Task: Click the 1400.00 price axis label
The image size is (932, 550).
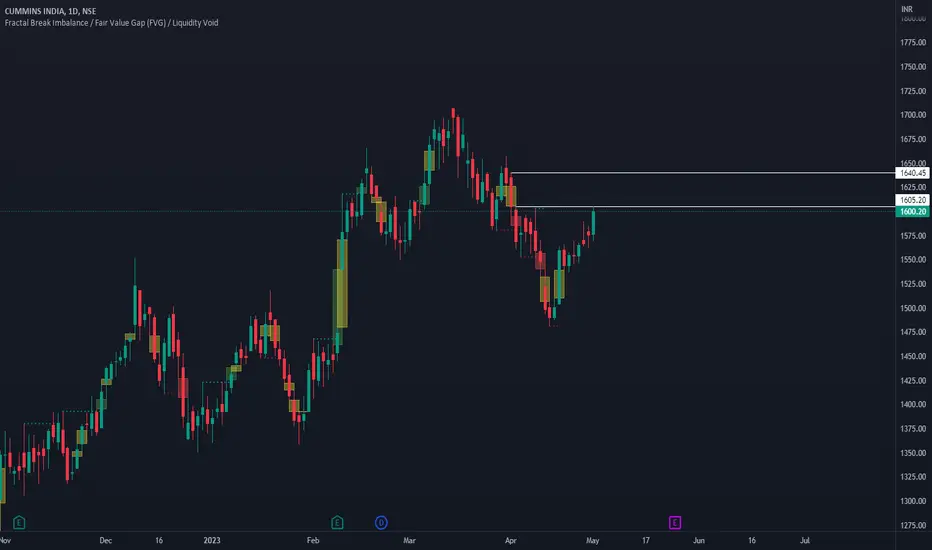Action: [x=913, y=404]
